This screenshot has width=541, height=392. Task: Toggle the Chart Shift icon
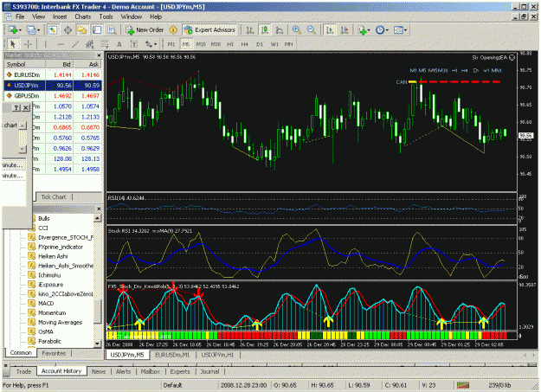tap(345, 30)
